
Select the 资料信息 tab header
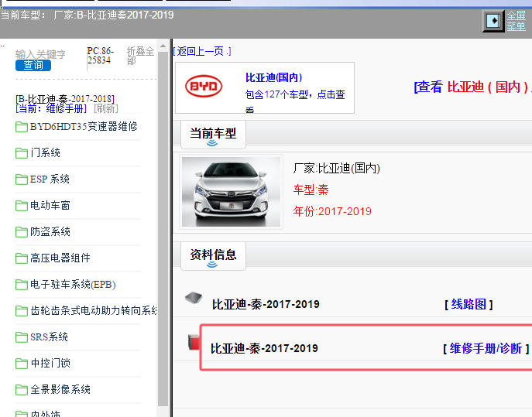213,256
